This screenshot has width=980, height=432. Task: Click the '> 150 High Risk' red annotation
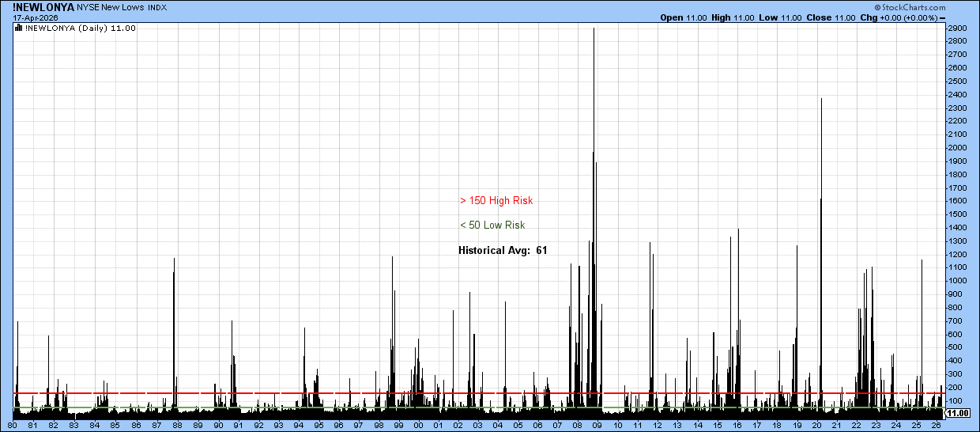tap(496, 201)
